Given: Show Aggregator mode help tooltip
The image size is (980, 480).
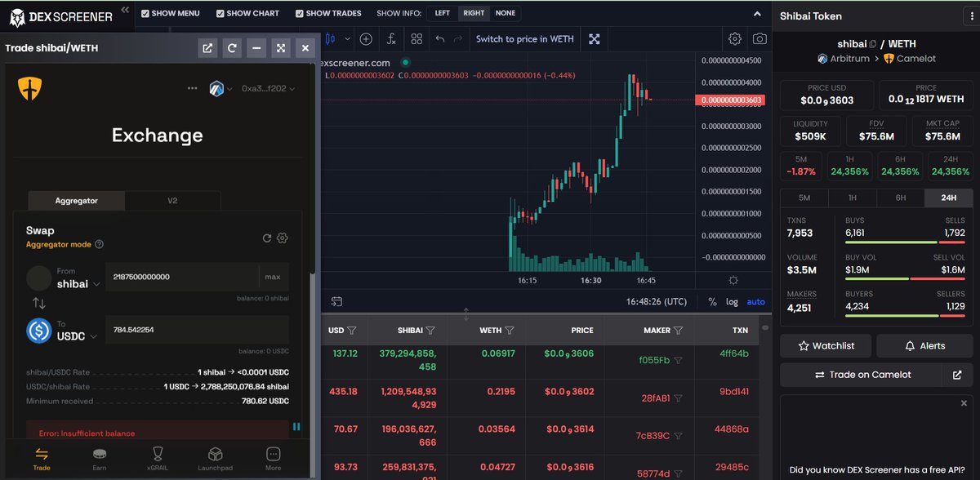Looking at the screenshot, I should tap(99, 244).
